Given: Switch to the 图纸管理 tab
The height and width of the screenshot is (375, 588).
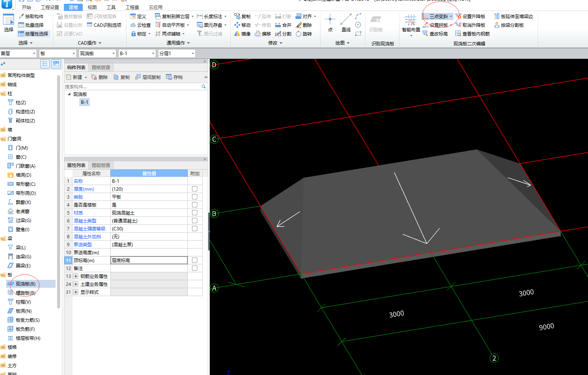Looking at the screenshot, I should (x=101, y=67).
